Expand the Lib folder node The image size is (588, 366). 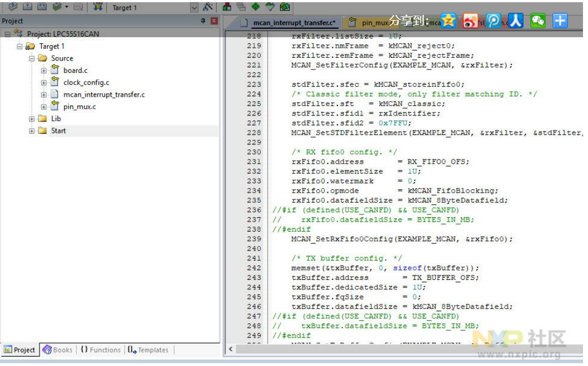pyautogui.click(x=32, y=119)
